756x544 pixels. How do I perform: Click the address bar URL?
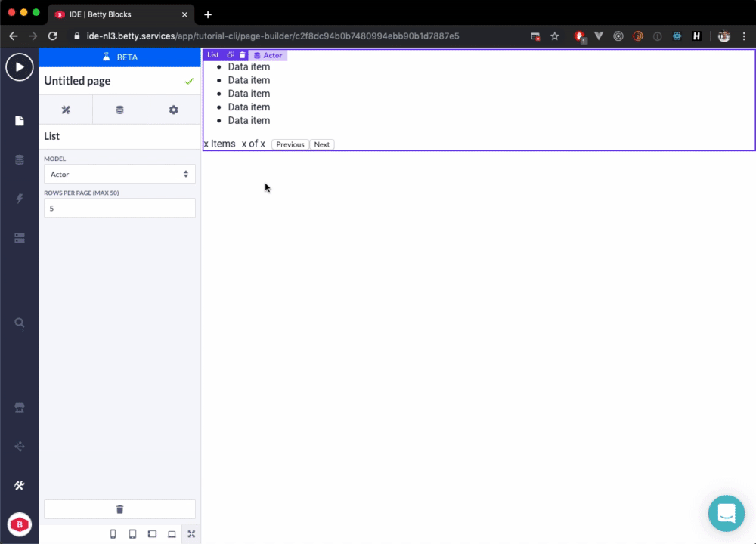pyautogui.click(x=273, y=36)
